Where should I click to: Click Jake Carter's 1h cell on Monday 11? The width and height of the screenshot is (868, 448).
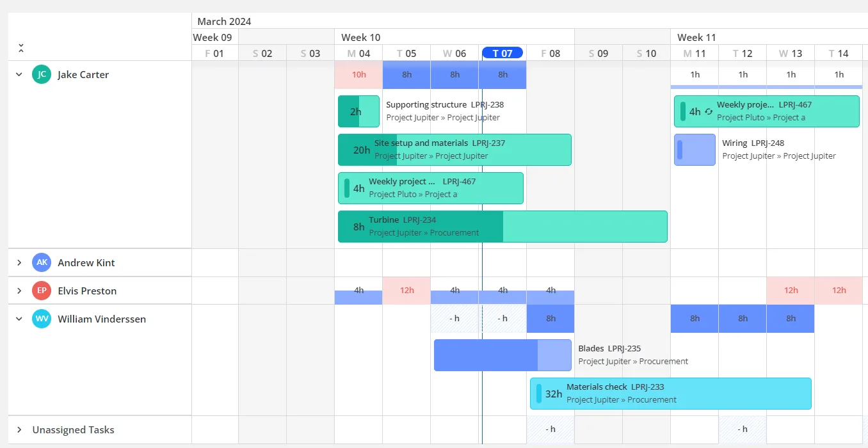(x=695, y=75)
